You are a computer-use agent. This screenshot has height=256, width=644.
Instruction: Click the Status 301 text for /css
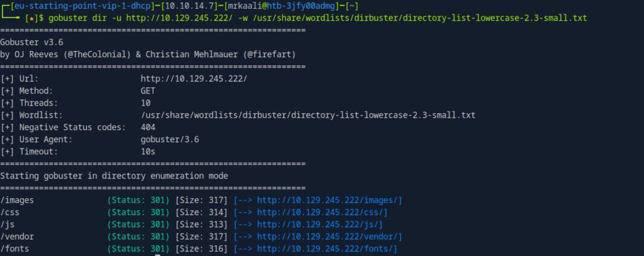139,212
